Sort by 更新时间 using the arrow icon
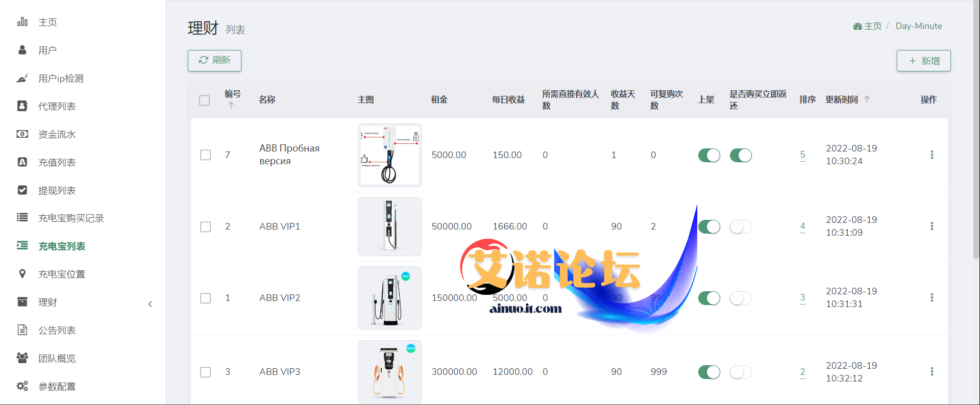This screenshot has width=980, height=405. [x=867, y=99]
